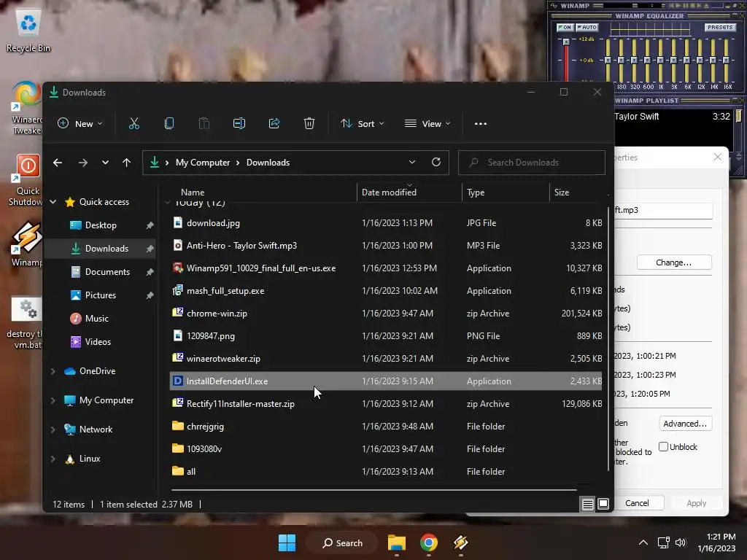Open Winamp from the taskbar
The height and width of the screenshot is (560, 747).
pyautogui.click(x=461, y=542)
